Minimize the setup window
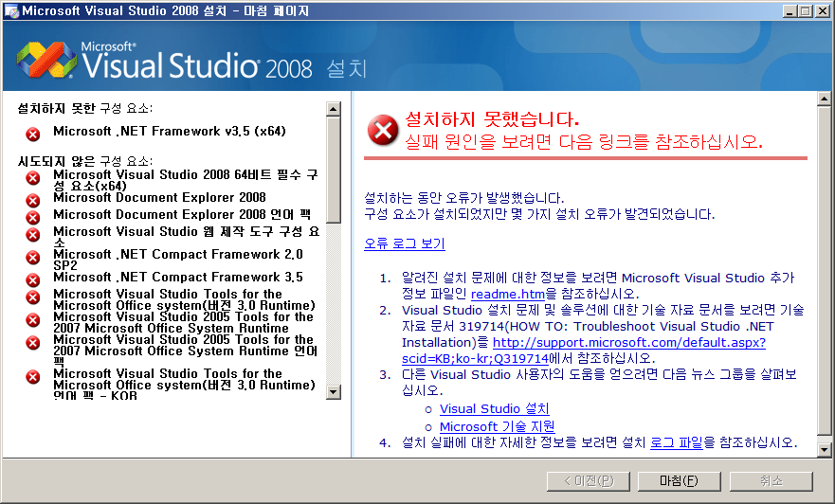Viewport: 835px width, 504px height. (x=790, y=10)
